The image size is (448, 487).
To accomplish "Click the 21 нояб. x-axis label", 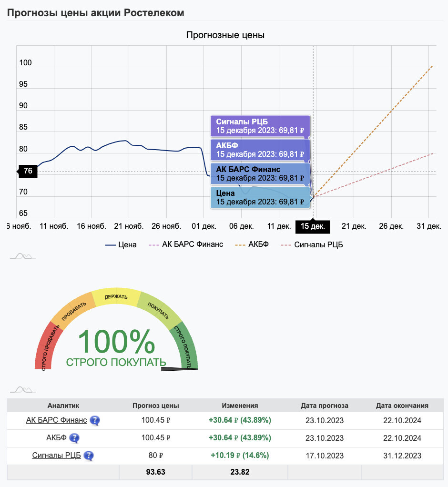I will 129,226.
